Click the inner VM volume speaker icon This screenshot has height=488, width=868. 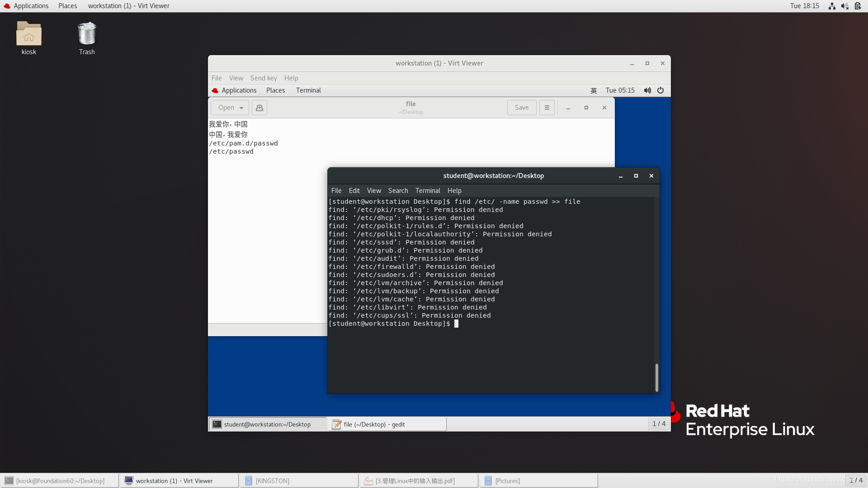click(647, 90)
